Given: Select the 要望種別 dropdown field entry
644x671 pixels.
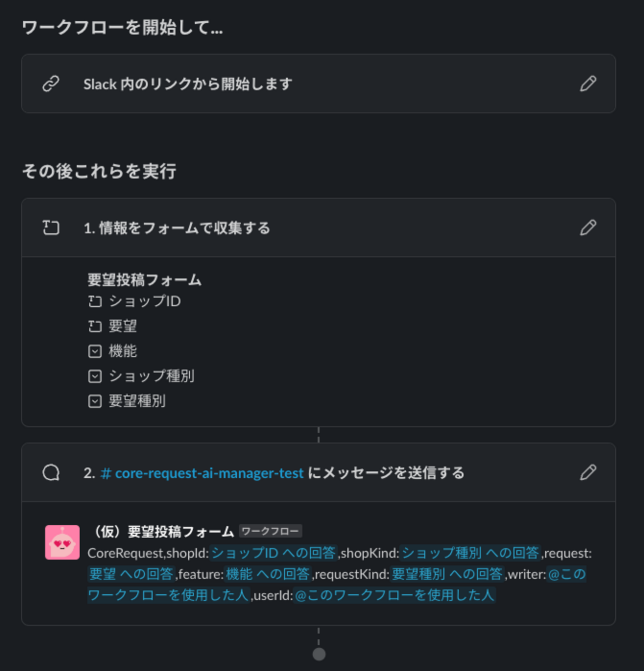Looking at the screenshot, I should click(127, 400).
